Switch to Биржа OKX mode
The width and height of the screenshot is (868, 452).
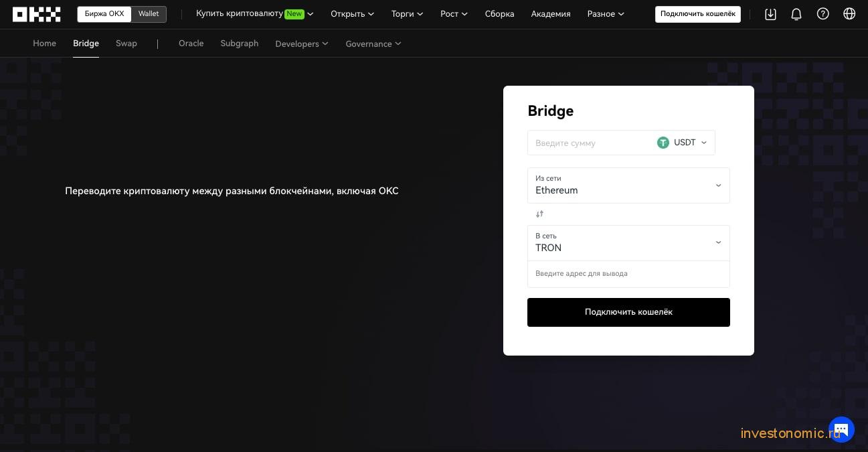(x=104, y=14)
